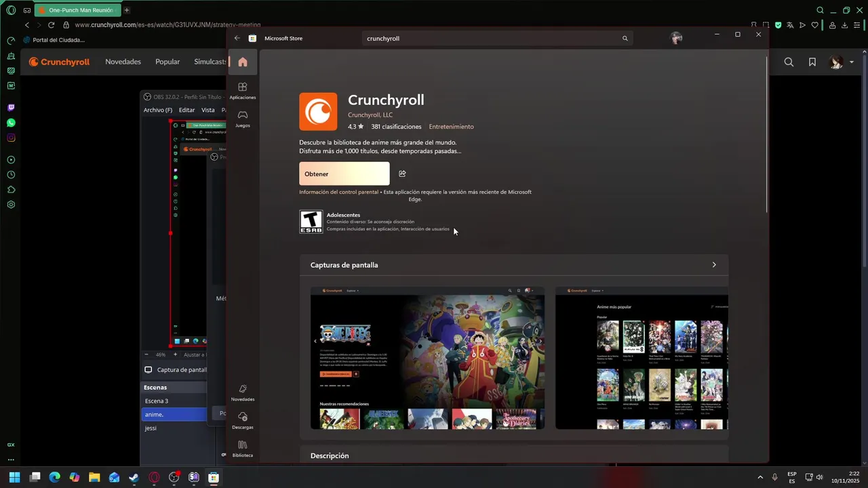868x488 pixels.
Task: Open Opera translate page icon
Action: (790, 25)
